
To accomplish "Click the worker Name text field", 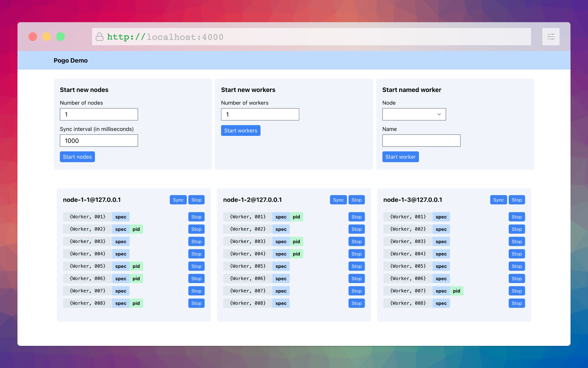I will click(421, 141).
